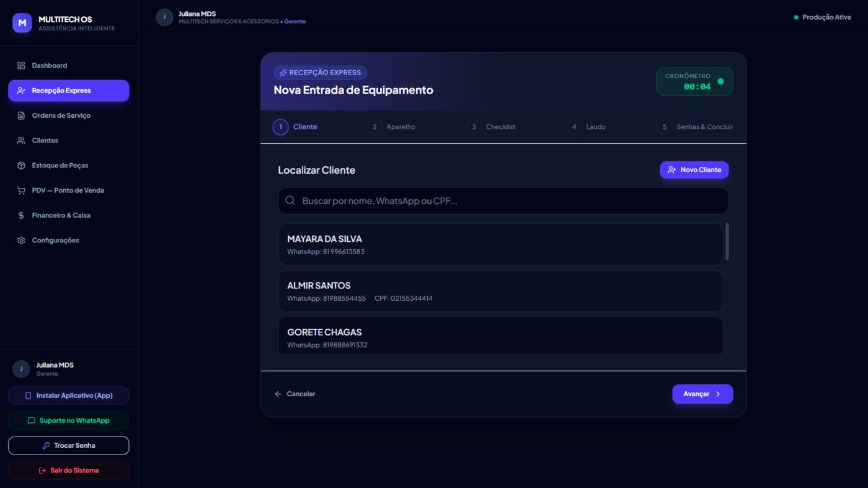Click the Recepção Express person icon
The height and width of the screenshot is (488, 868).
click(x=21, y=91)
